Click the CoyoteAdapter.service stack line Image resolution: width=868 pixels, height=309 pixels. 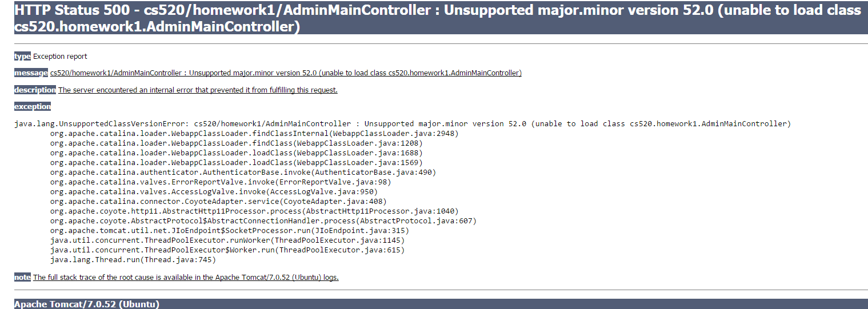218,201
